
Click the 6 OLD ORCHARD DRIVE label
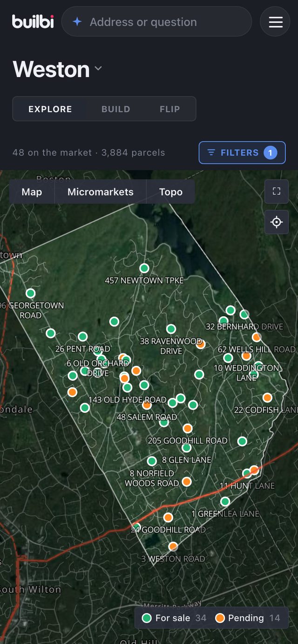[98, 368]
